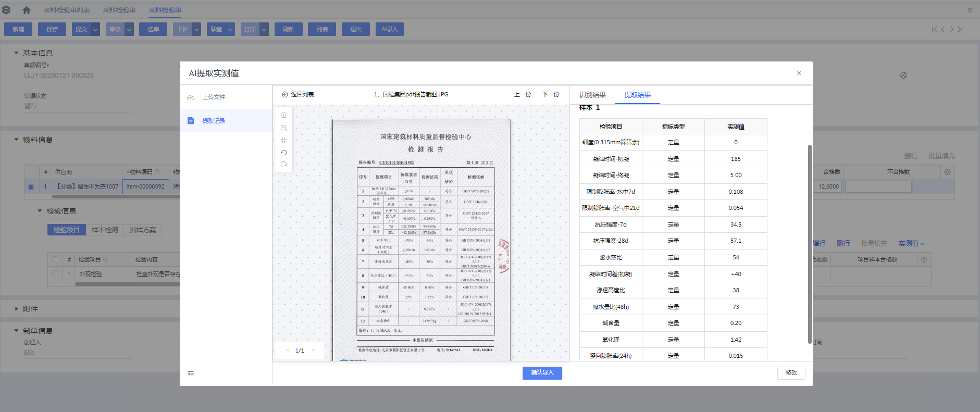Screen dimensions: 980x412
Task: Click the 列表 button
Action: click(x=322, y=29)
